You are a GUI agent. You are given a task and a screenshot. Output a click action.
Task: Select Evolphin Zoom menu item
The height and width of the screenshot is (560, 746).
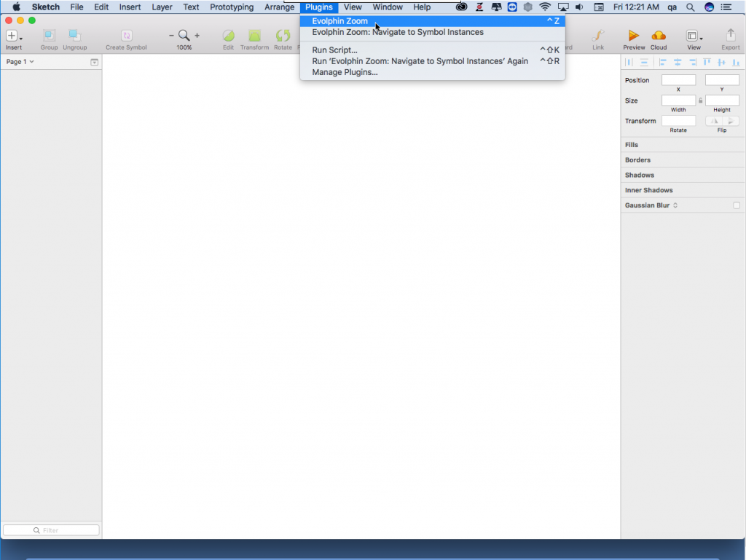click(x=433, y=21)
